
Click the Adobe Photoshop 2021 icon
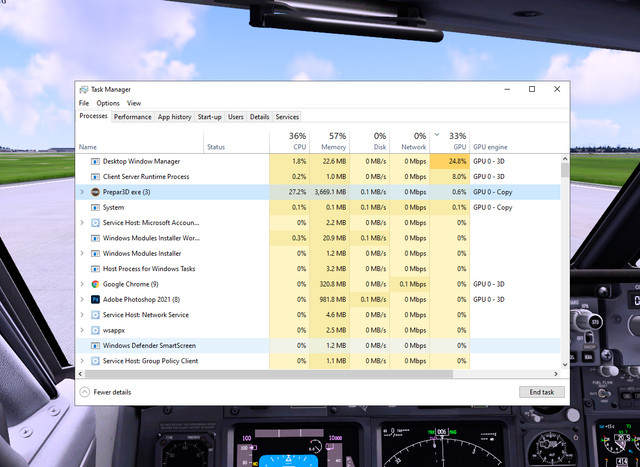pos(95,299)
